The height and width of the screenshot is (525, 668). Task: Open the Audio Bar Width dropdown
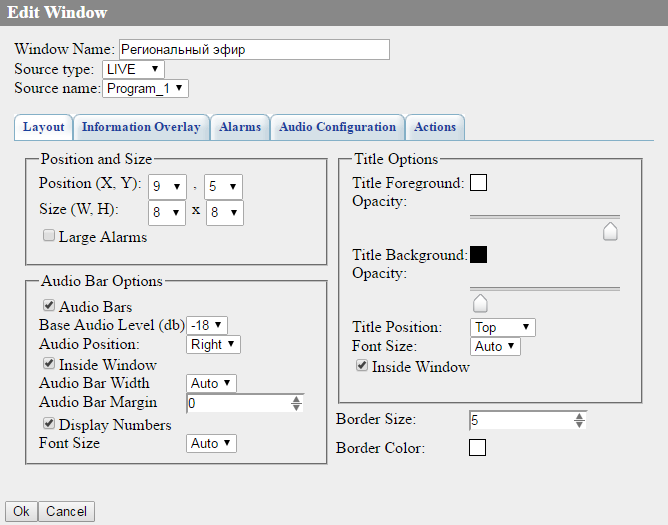[x=211, y=383]
